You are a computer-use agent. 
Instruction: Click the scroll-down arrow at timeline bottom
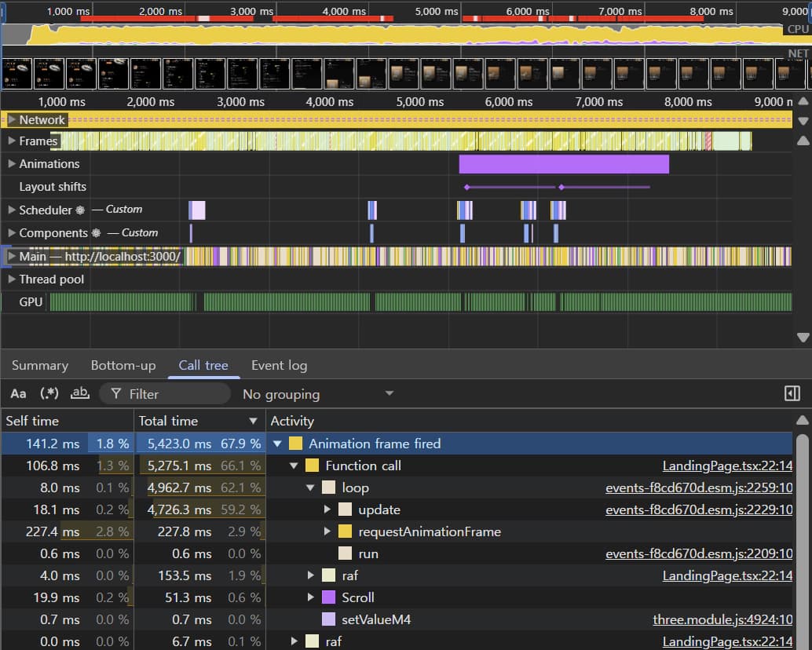pyautogui.click(x=803, y=337)
